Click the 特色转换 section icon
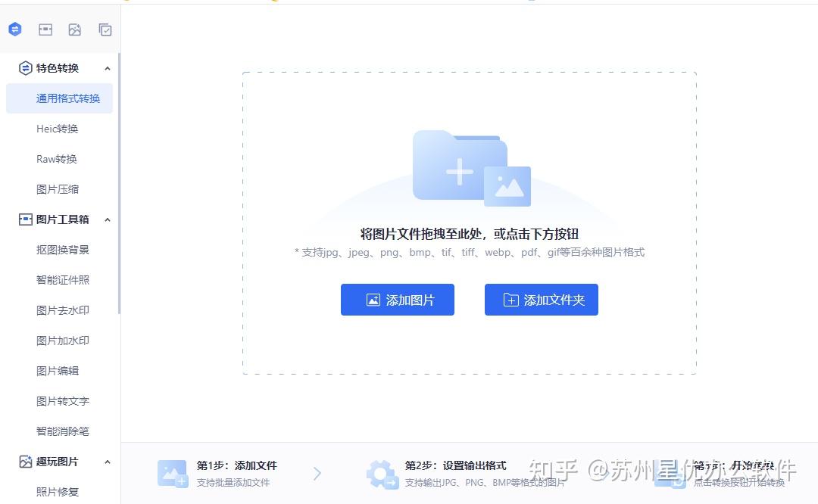The image size is (818, 504). 25,67
